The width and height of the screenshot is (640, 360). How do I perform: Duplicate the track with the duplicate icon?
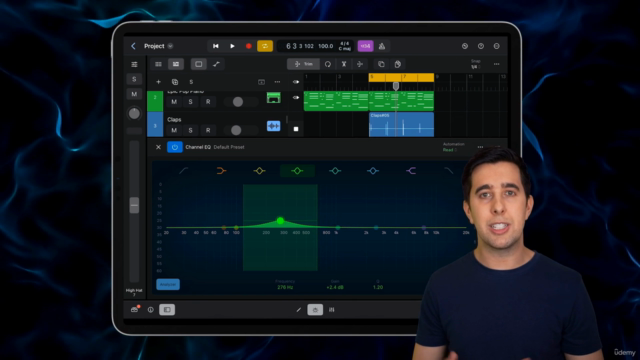[175, 82]
